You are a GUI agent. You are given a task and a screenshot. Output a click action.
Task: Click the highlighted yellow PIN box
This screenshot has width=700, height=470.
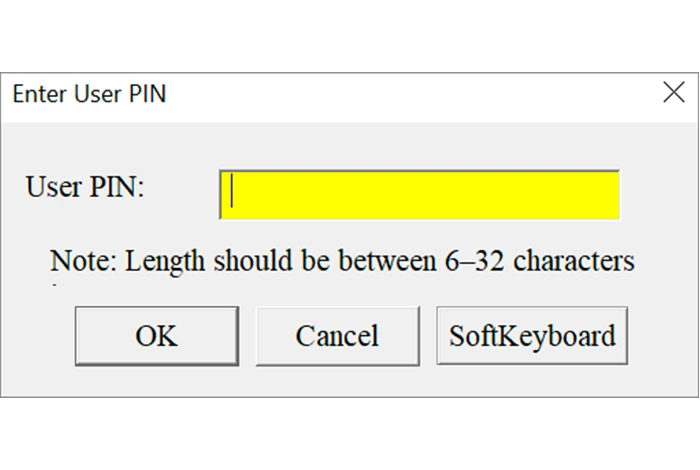coord(419,194)
